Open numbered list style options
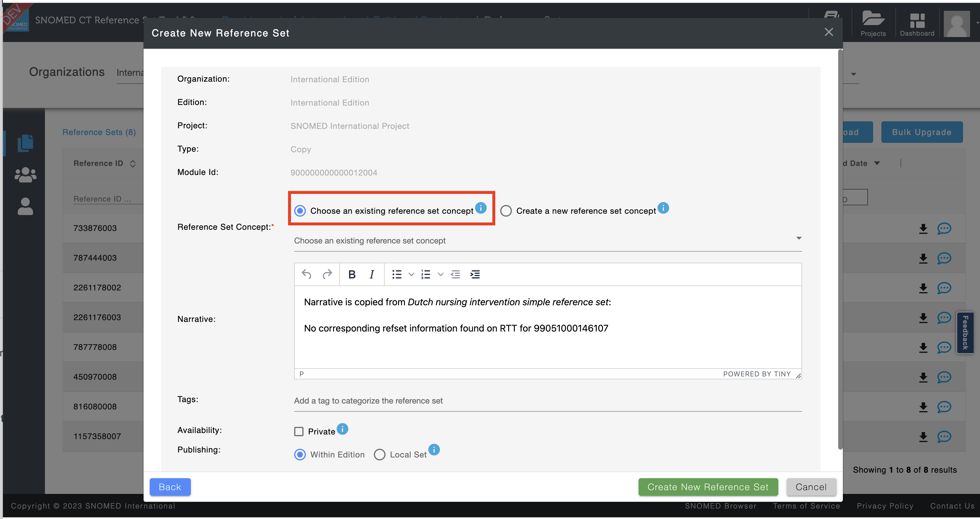 coord(441,274)
